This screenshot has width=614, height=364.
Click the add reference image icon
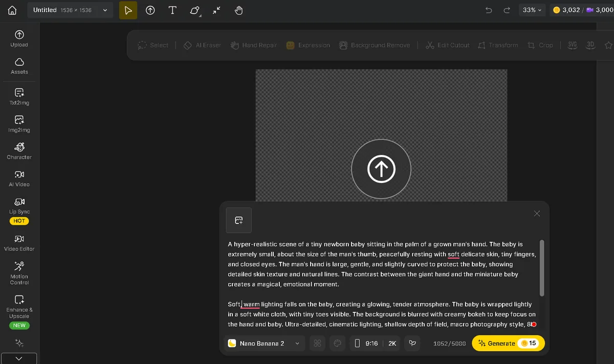238,220
